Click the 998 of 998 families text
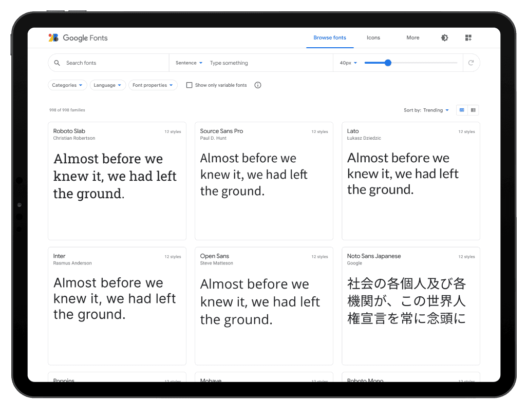The width and height of the screenshot is (527, 420). [67, 110]
